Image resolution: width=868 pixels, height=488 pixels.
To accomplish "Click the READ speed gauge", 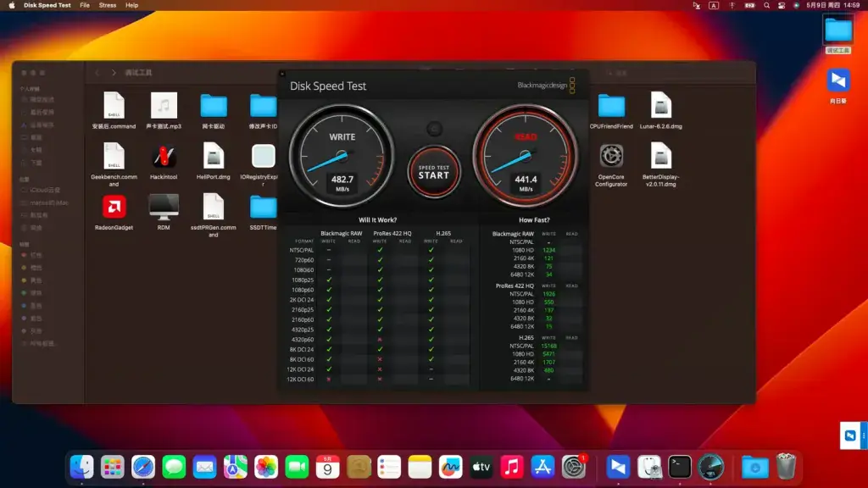I will [526, 156].
